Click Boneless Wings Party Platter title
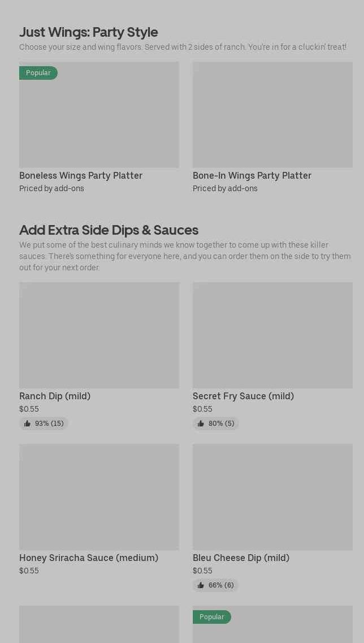364x643 pixels. click(81, 175)
